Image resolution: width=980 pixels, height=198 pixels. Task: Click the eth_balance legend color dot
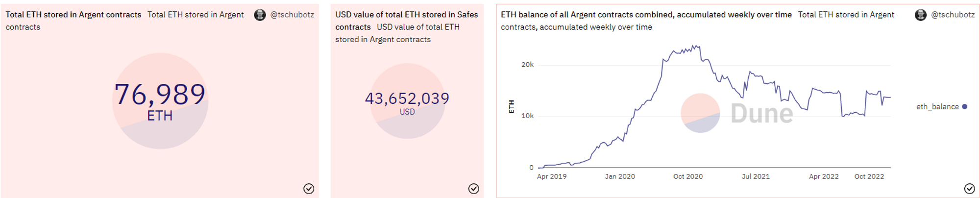(965, 106)
